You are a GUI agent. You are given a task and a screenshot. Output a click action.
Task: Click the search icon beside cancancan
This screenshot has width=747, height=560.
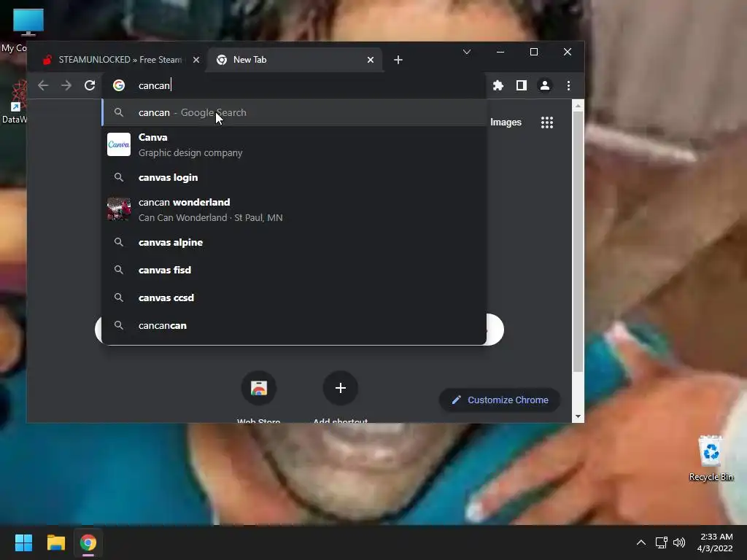(119, 326)
